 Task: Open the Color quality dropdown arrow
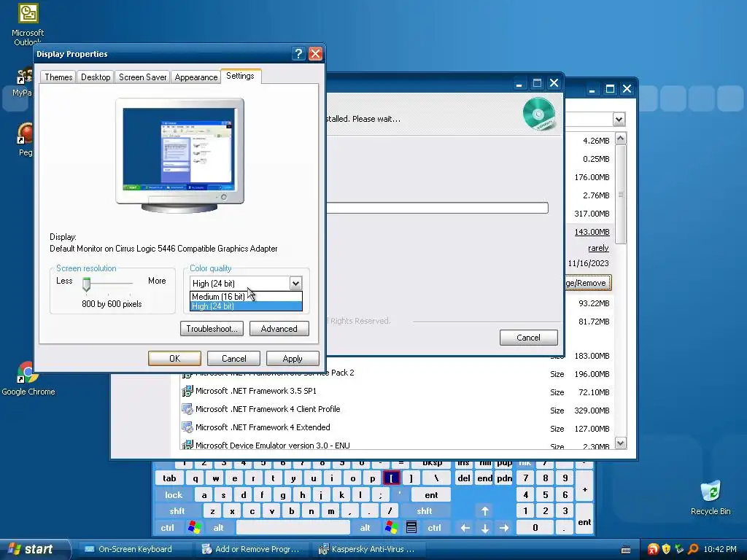(295, 284)
